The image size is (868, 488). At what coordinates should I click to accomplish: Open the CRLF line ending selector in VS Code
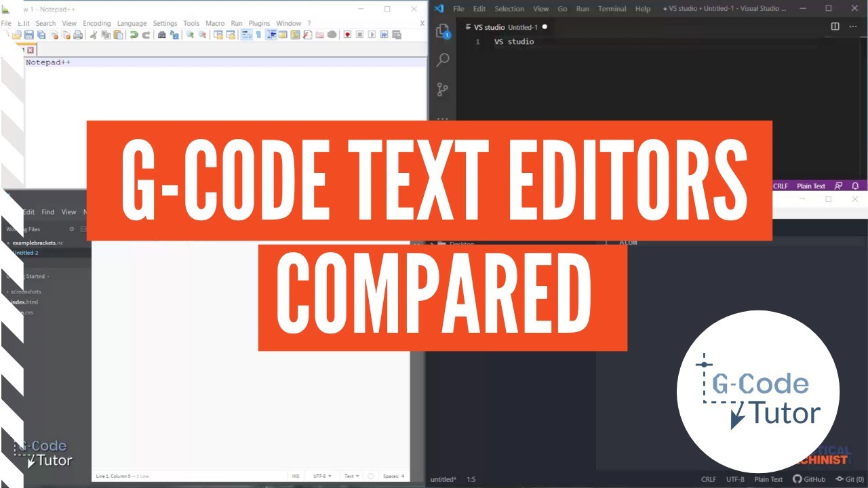tap(781, 186)
